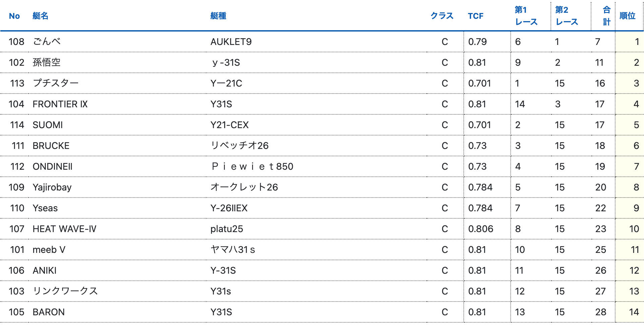644x325 pixels.
Task: Select the TCF column header
Action: (x=475, y=16)
